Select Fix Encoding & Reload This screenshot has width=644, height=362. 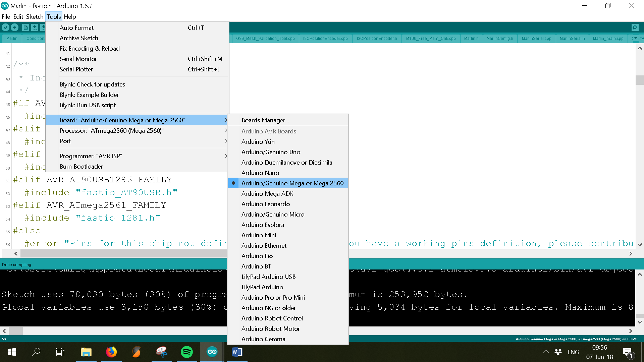click(137, 48)
